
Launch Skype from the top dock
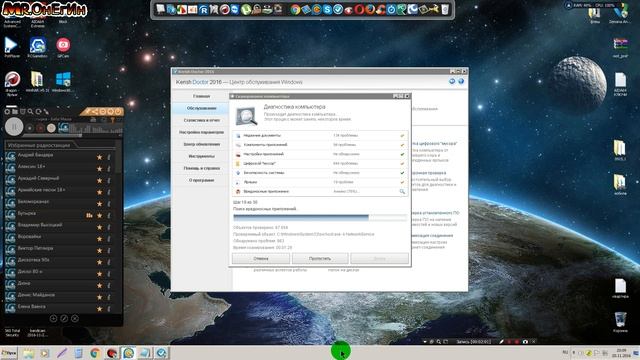point(327,9)
